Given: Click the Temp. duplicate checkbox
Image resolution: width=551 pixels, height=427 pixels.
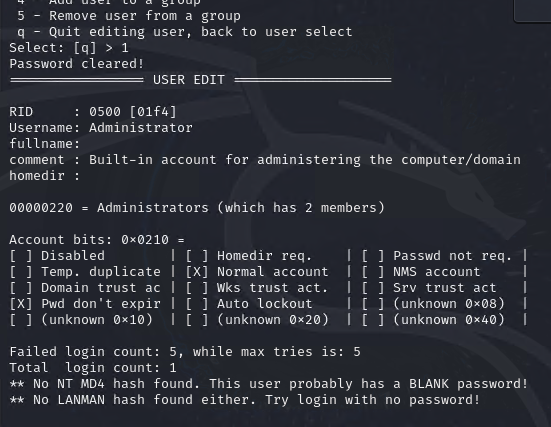Looking at the screenshot, I should (x=21, y=272).
